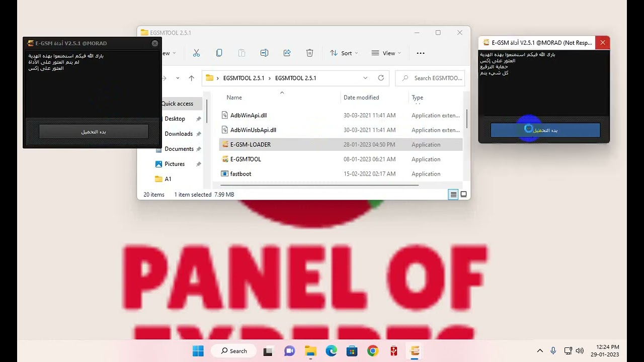Open Windows Start button on taskbar
The image size is (644, 362).
click(198, 351)
